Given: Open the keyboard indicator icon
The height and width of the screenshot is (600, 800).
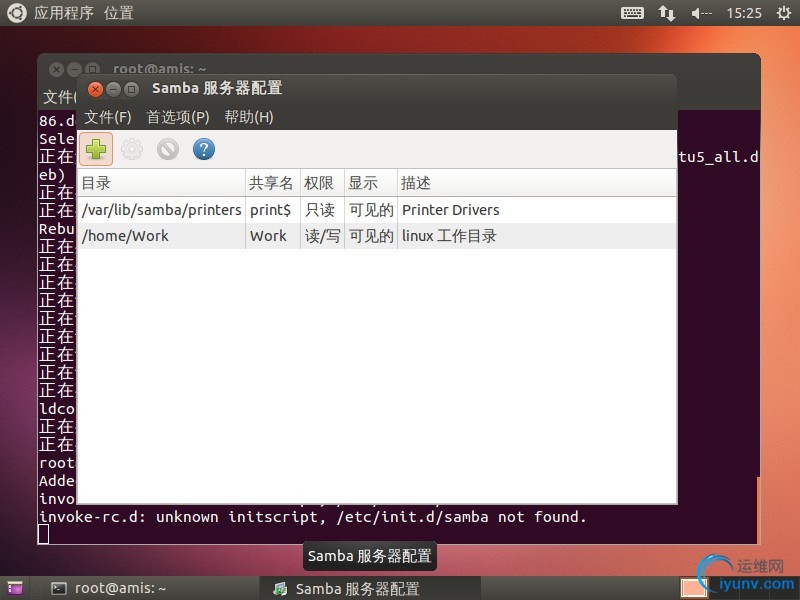Looking at the screenshot, I should pyautogui.click(x=632, y=13).
